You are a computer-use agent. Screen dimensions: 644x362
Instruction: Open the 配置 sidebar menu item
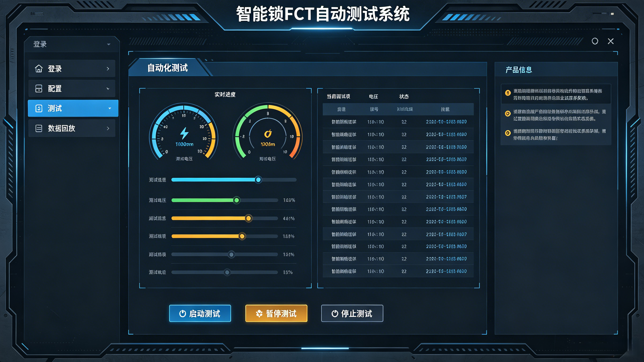tap(72, 88)
